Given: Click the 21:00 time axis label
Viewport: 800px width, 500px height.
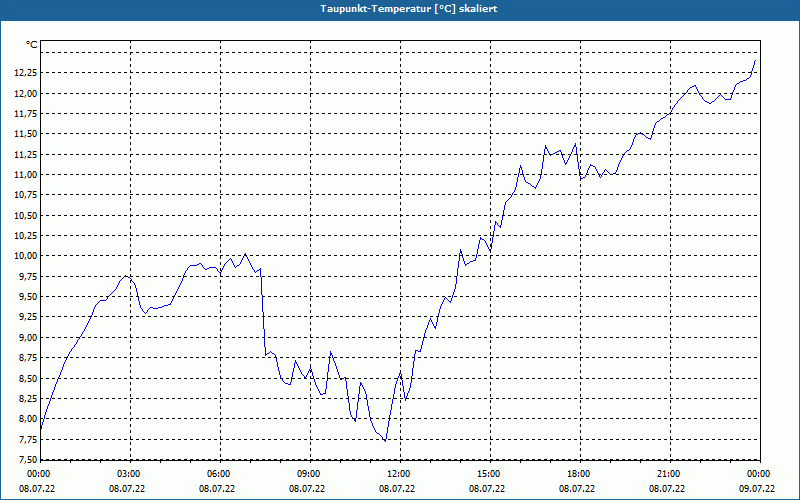Looking at the screenshot, I should [669, 474].
